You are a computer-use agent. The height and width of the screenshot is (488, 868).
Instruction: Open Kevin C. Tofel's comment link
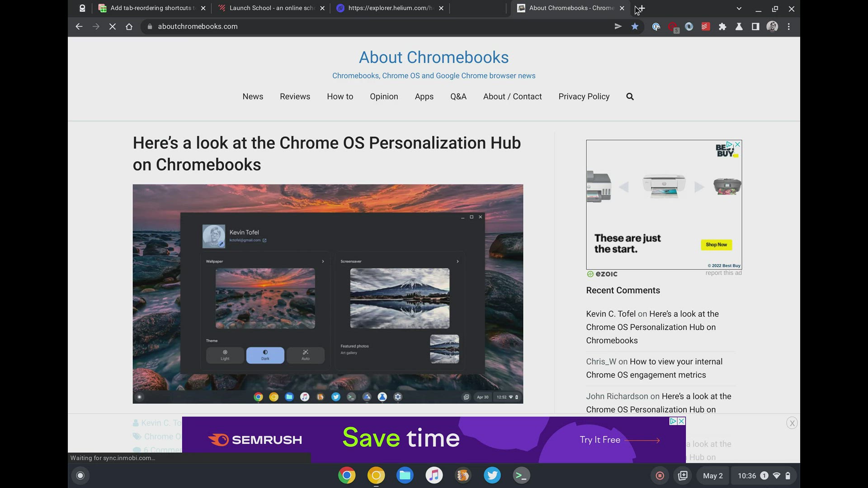pyautogui.click(x=652, y=327)
